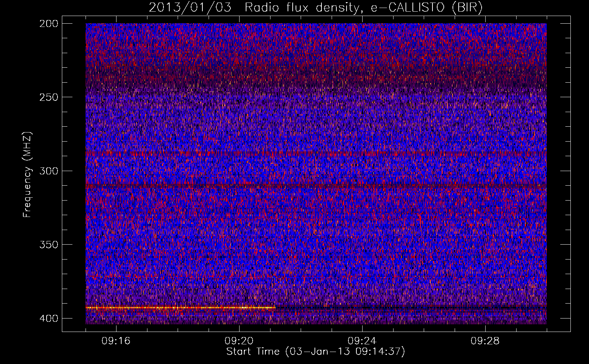The height and width of the screenshot is (364, 589).
Task: Click the 250 frequency tick label
Action: (x=48, y=97)
